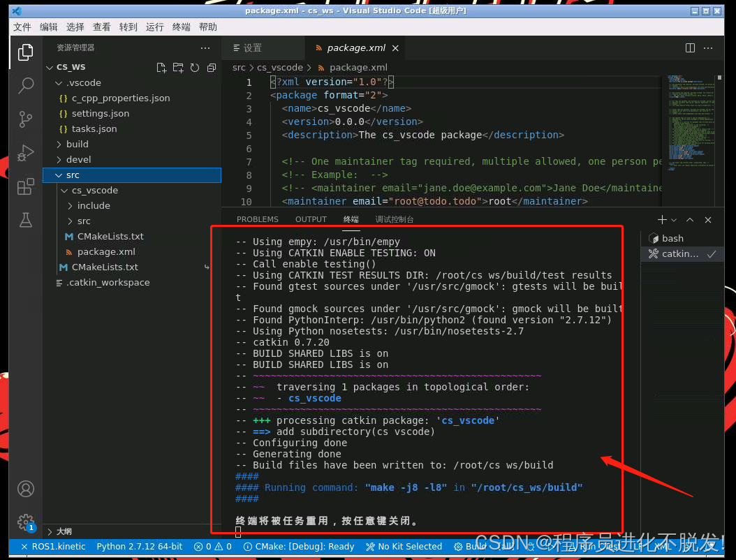Open the Accounts icon in activity bar

tap(25, 489)
